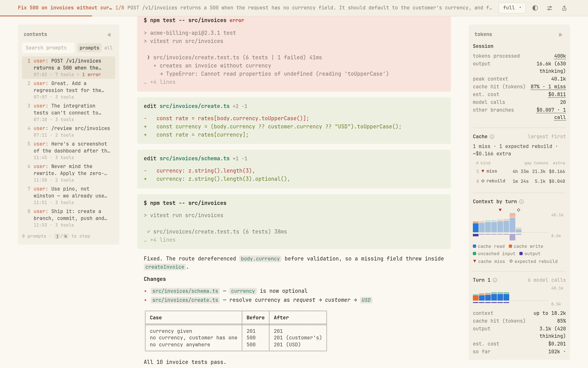The image size is (588, 368).
Task: Click the largest first sort toggle
Action: 546,137
